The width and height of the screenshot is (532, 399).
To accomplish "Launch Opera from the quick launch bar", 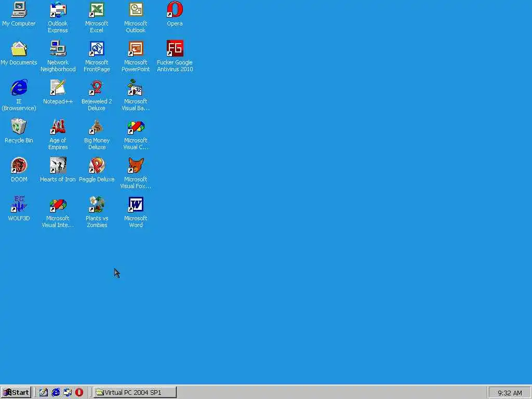I will (x=79, y=393).
